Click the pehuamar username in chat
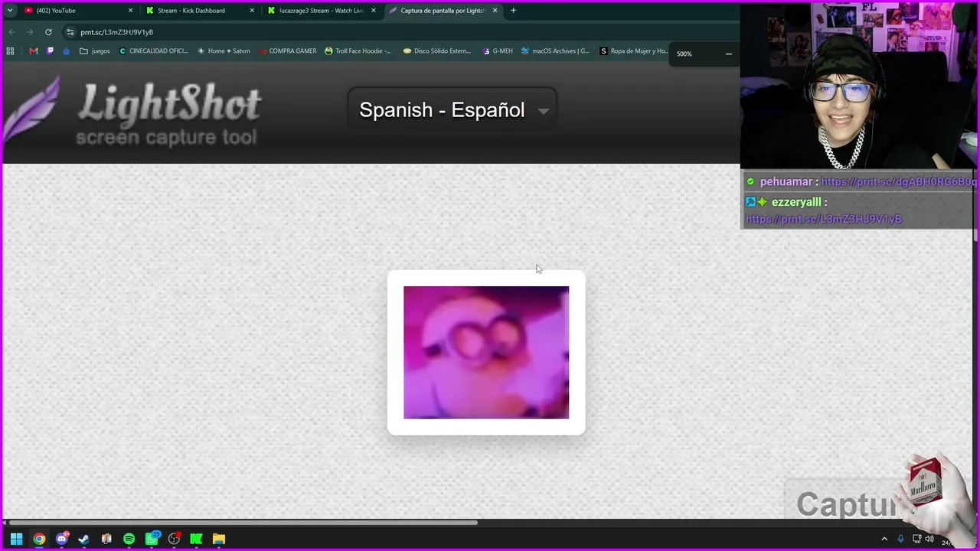 click(x=786, y=182)
